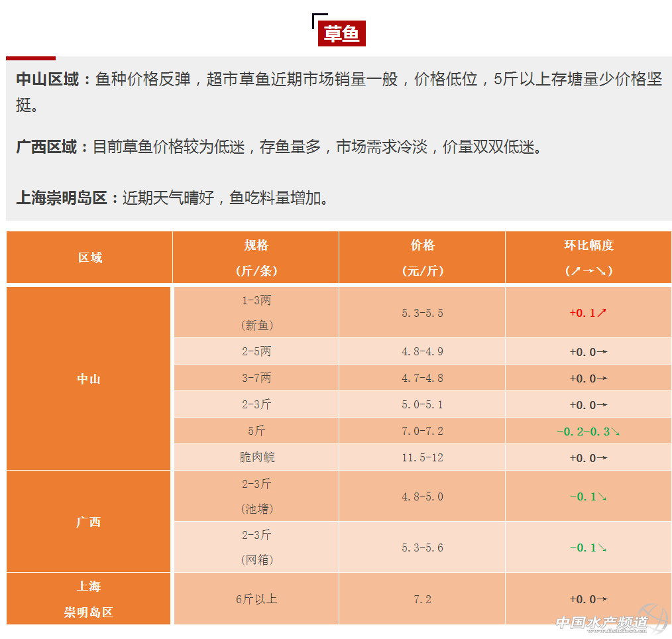Click the 上海崇明岛区 region cell in table

click(89, 599)
